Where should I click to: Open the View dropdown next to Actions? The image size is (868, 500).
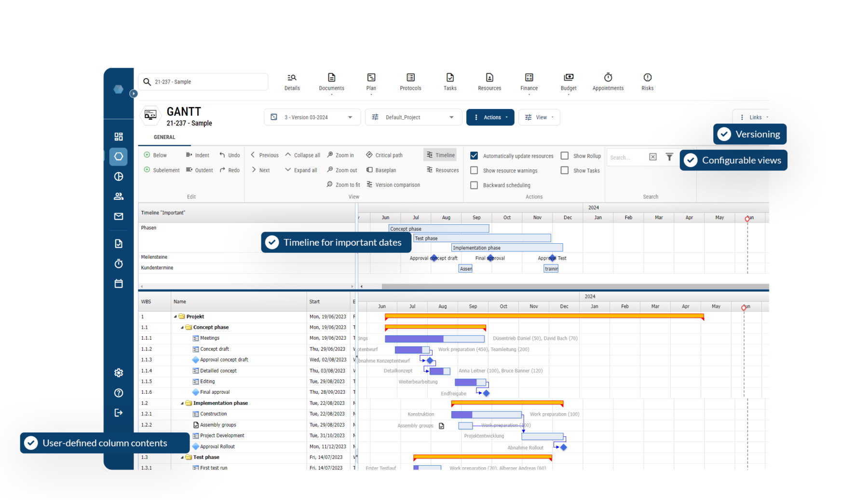click(x=539, y=117)
